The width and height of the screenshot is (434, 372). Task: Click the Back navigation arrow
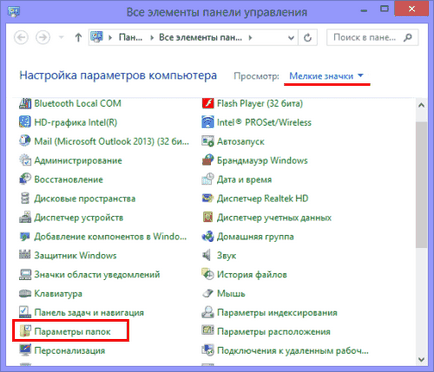[21, 37]
